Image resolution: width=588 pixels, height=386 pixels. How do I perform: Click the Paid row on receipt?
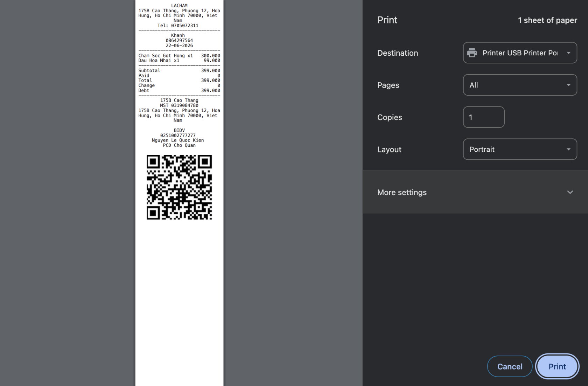click(179, 76)
